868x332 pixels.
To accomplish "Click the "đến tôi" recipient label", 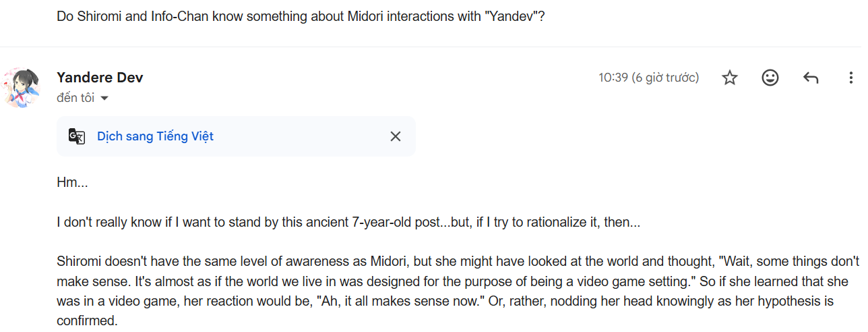I will (75, 99).
